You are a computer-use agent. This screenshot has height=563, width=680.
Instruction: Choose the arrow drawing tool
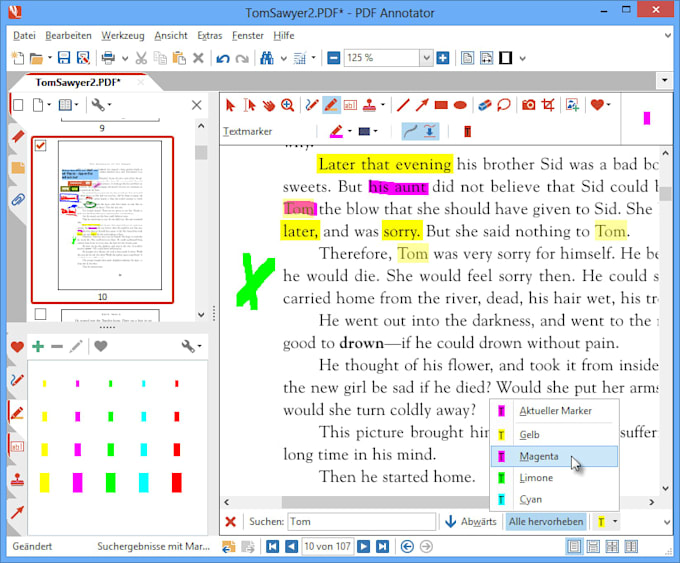422,105
